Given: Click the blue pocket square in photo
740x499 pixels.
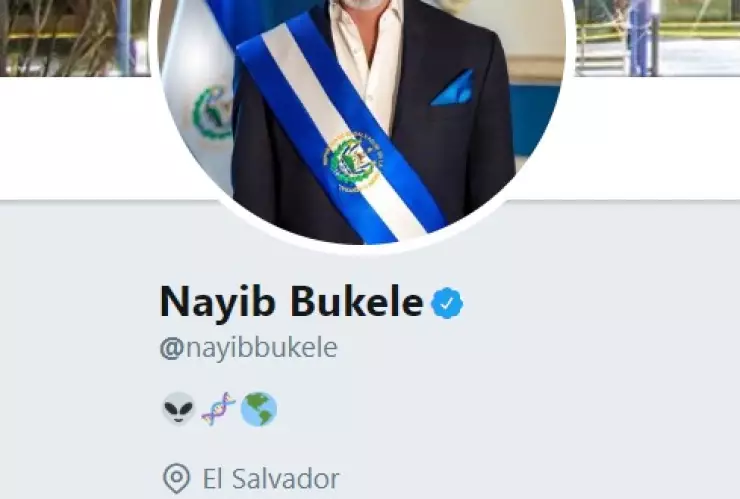Looking at the screenshot, I should [452, 88].
